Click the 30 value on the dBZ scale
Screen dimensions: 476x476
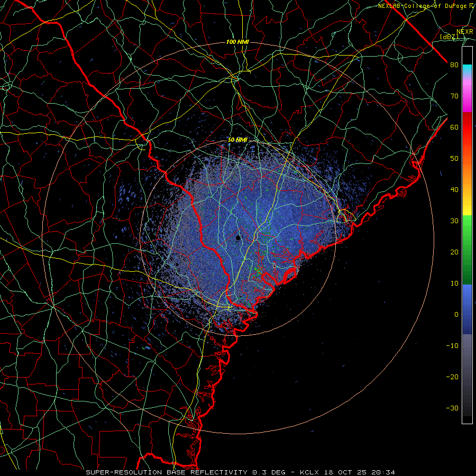pyautogui.click(x=454, y=221)
